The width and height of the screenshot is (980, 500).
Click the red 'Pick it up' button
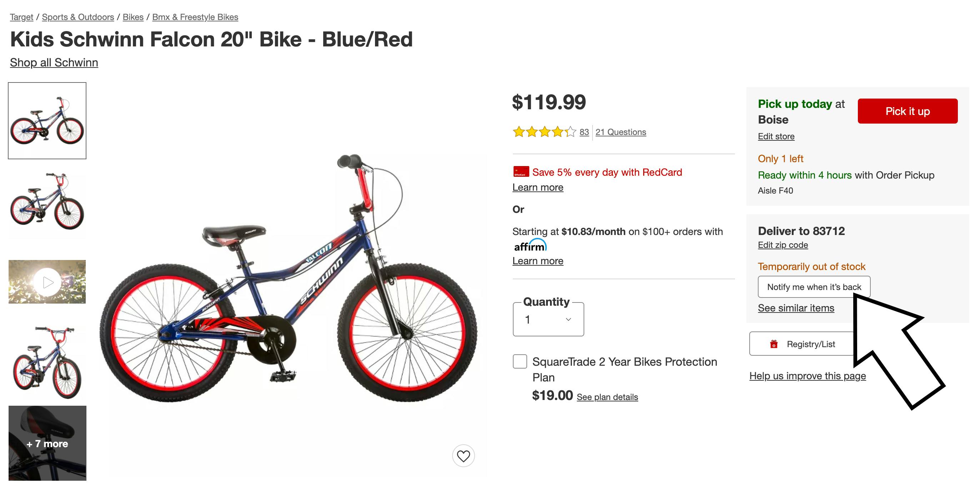click(x=907, y=111)
